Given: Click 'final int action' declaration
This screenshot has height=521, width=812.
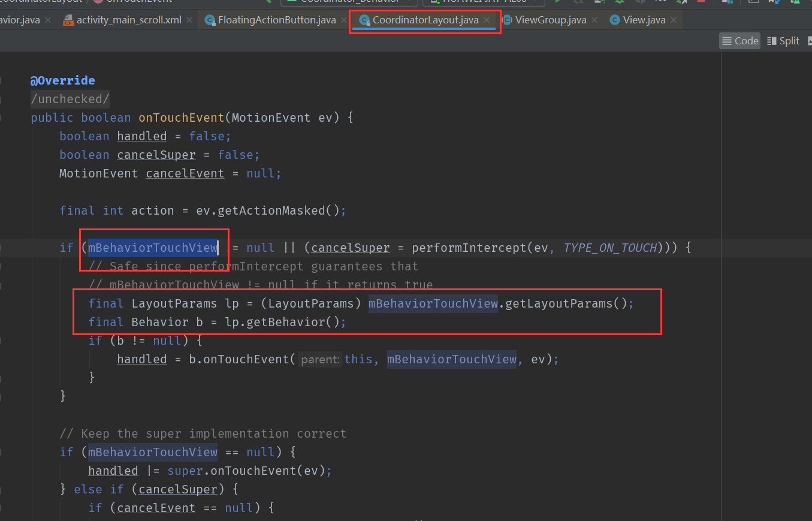Looking at the screenshot, I should (116, 210).
